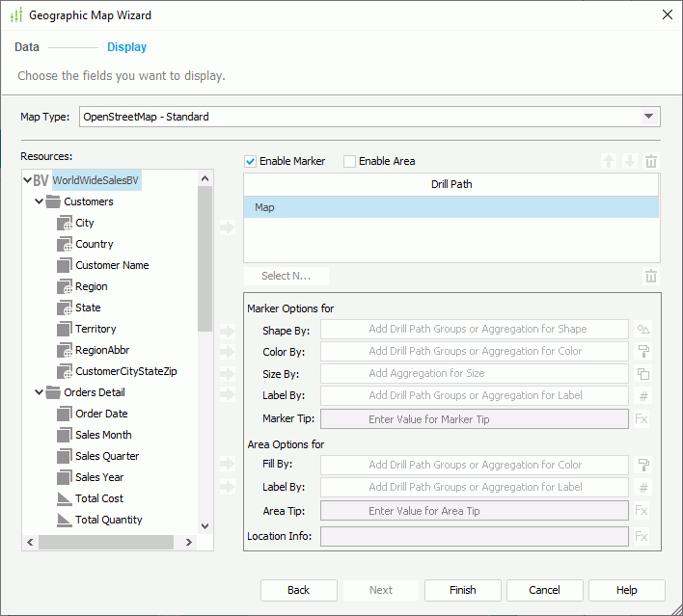Click the Color By paint roller icon

click(x=643, y=352)
